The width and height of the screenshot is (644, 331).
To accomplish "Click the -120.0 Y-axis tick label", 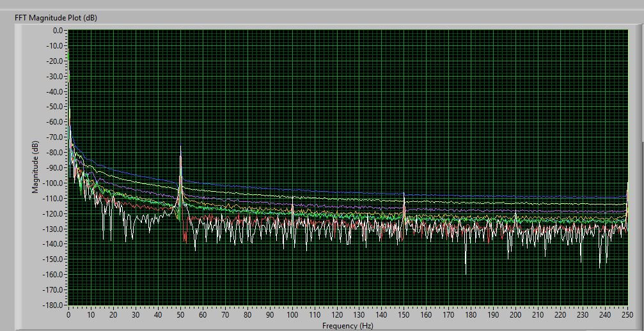I will [54, 213].
